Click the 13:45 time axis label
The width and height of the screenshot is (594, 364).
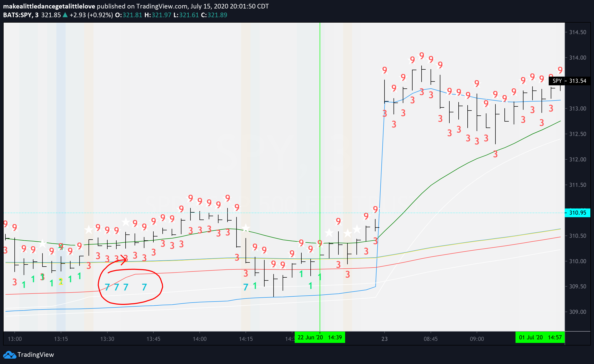pos(153,339)
